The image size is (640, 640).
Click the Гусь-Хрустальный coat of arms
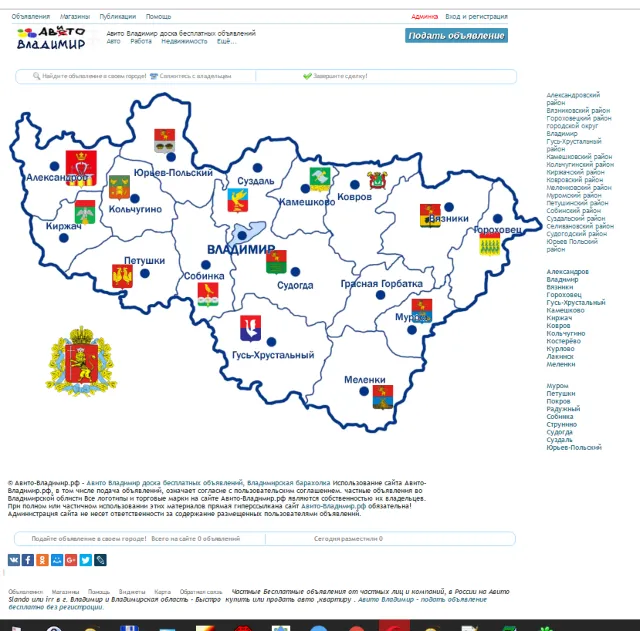click(251, 328)
